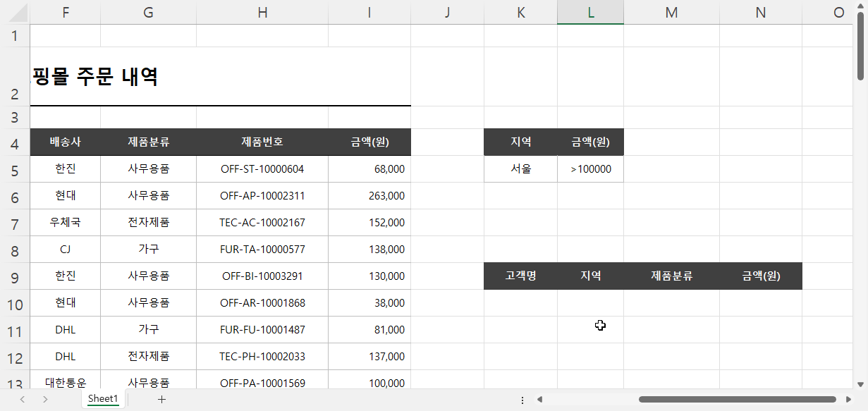Image resolution: width=868 pixels, height=411 pixels.
Task: Click the horizontal scrollbar thumb
Action: [737, 400]
